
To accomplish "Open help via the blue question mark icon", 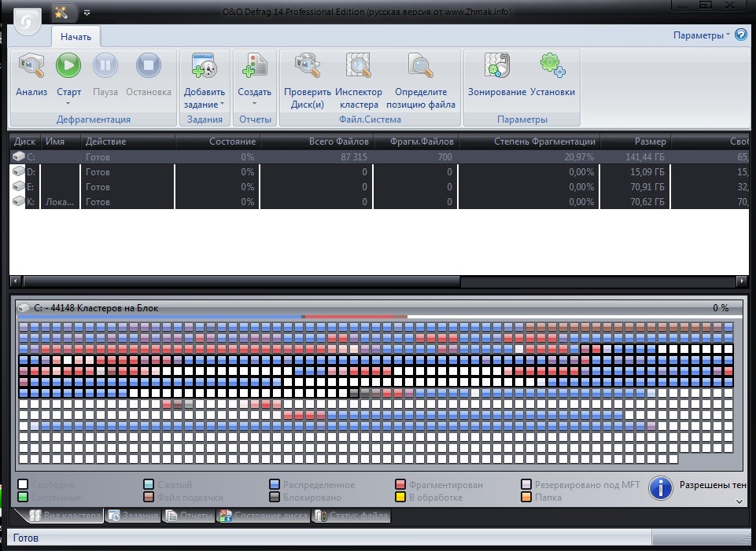I will coord(741,35).
